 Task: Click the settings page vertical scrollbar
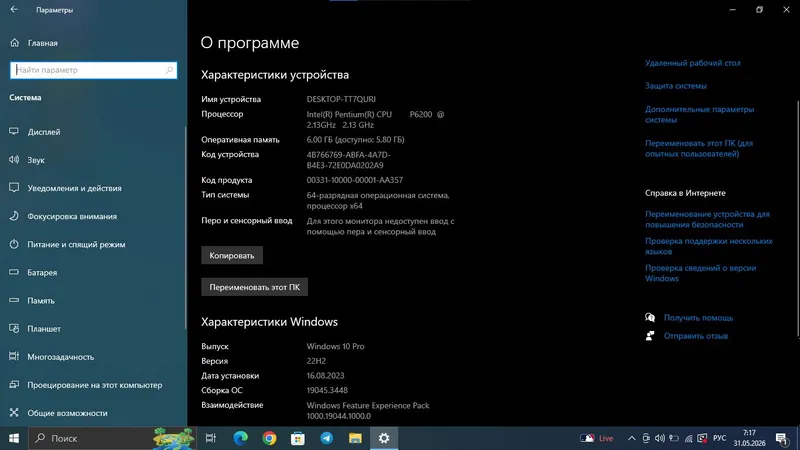(x=797, y=218)
